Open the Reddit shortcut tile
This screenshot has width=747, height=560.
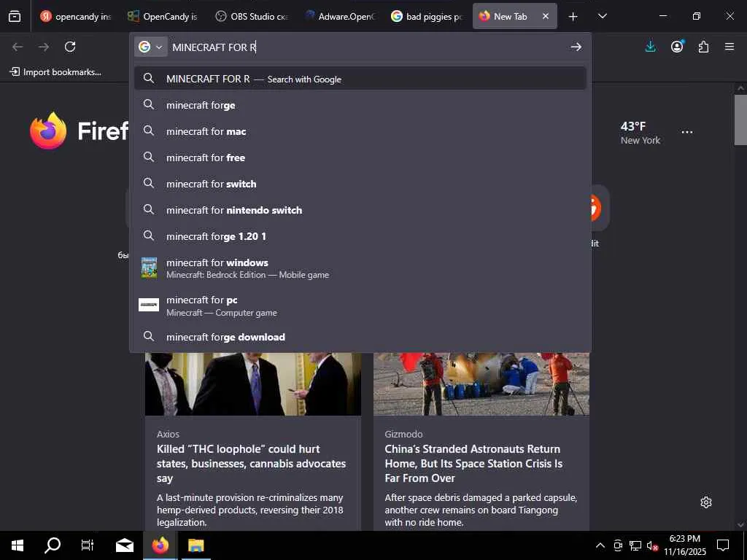[600, 207]
